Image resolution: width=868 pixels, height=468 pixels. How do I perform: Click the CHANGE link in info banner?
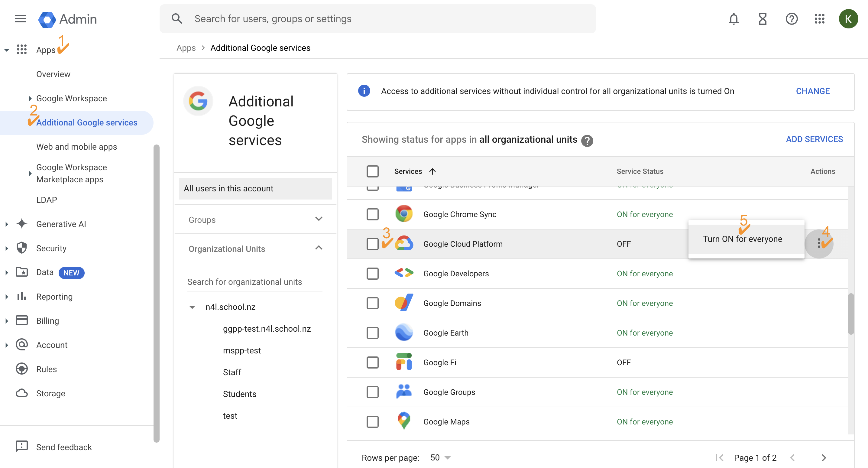[x=812, y=91]
